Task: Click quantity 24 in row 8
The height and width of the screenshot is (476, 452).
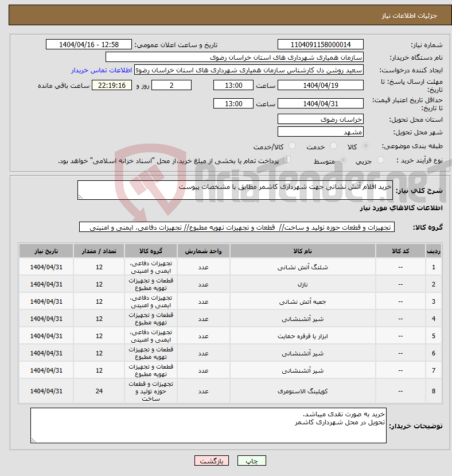Action: (x=99, y=391)
